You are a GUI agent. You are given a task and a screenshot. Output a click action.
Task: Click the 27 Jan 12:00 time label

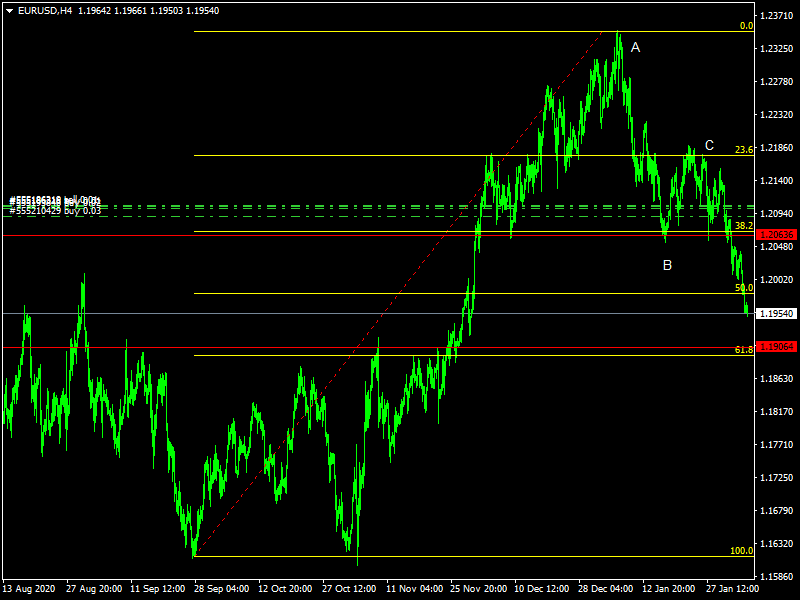point(733,589)
